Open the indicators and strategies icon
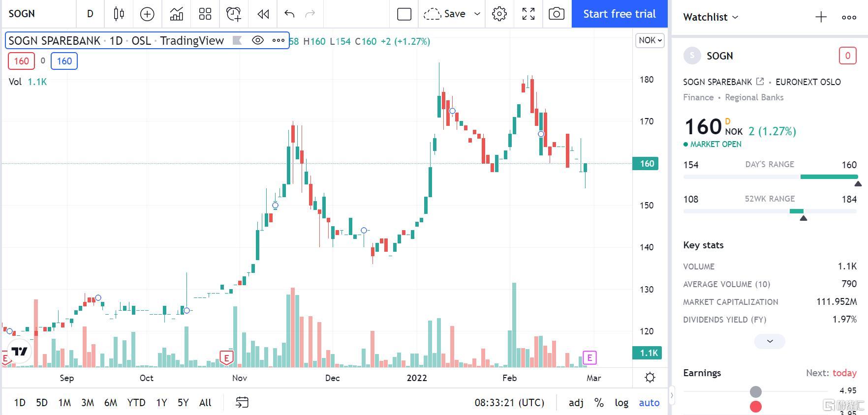The image size is (868, 415). [177, 14]
